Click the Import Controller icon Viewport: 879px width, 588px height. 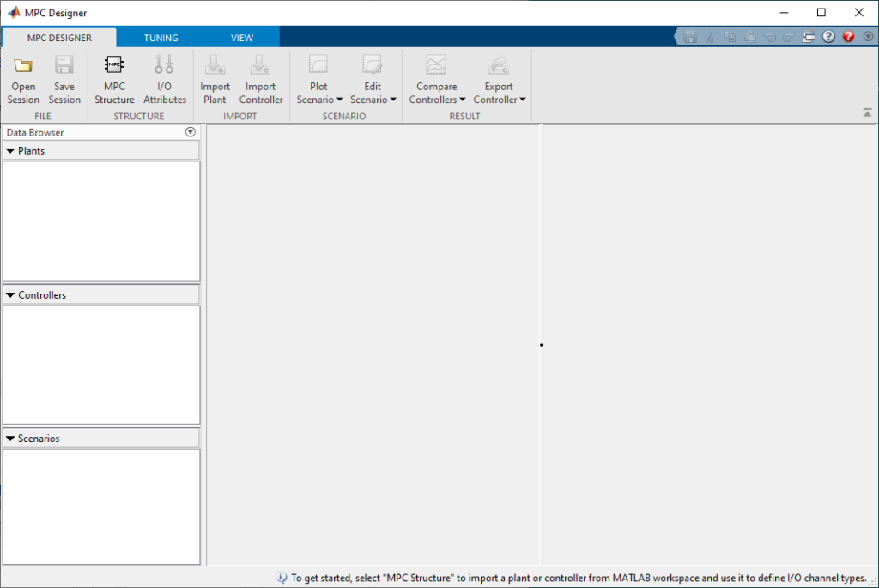click(x=260, y=66)
